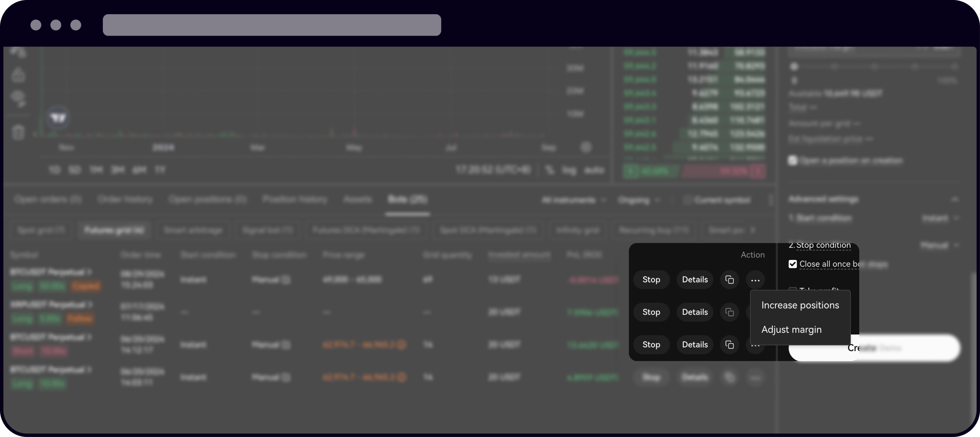Copy the first bot's parameters

pos(730,280)
